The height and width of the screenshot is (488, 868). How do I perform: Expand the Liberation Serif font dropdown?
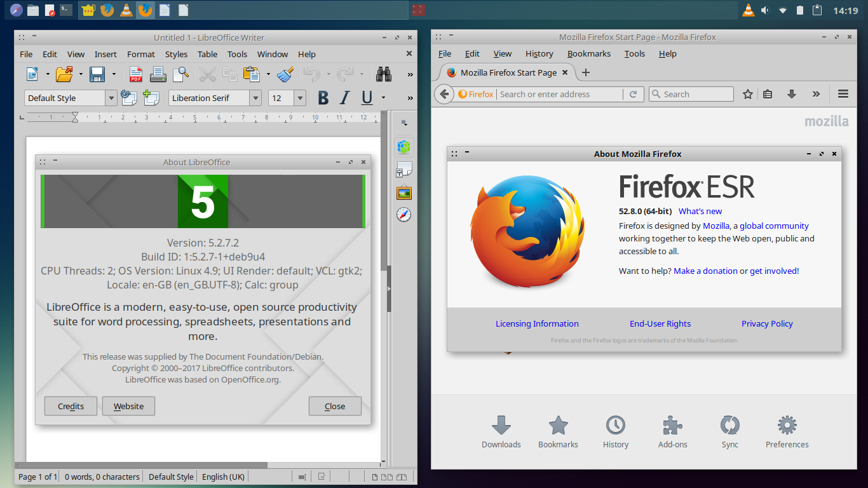[x=255, y=98]
